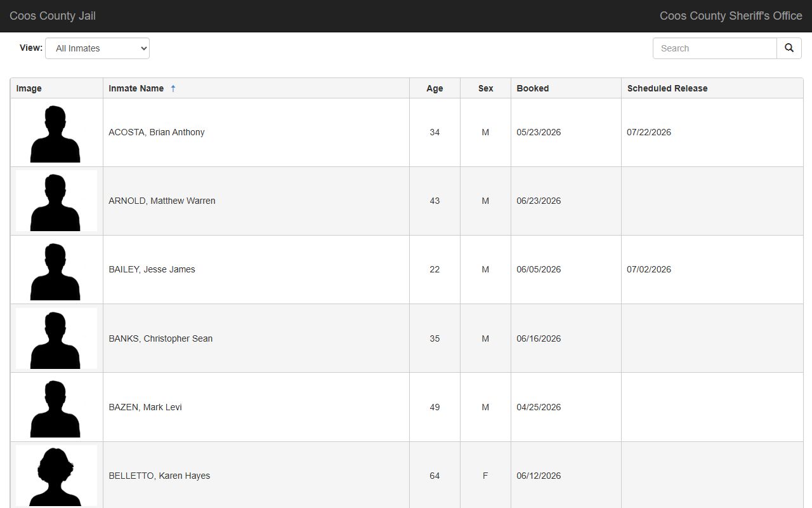This screenshot has width=812, height=508.
Task: Select the ACOSTA, Brian Anthony name entry
Action: (x=156, y=132)
